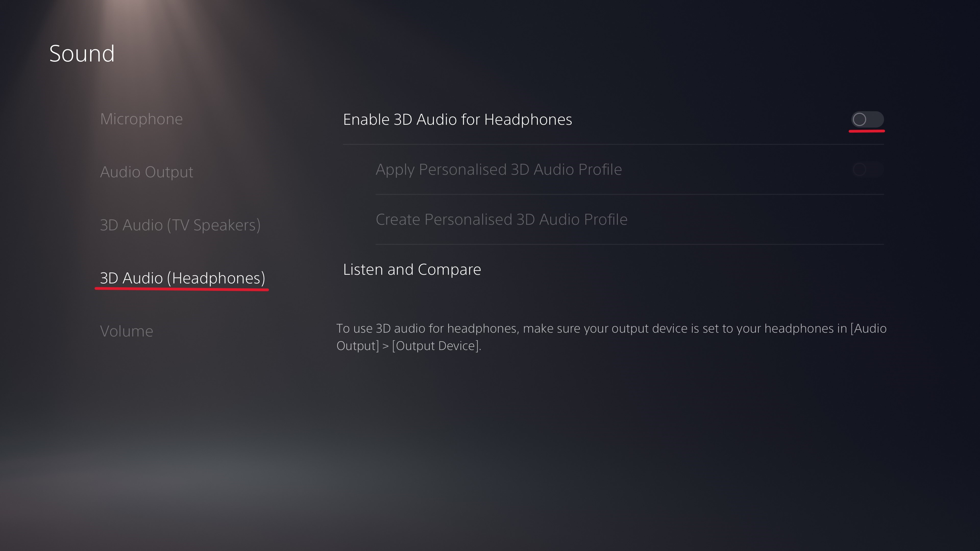The height and width of the screenshot is (551, 980).
Task: Click the word "Headphones" in the enable setting row
Action: click(528, 119)
